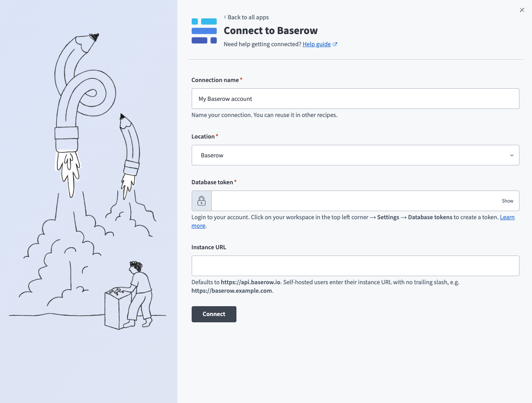The image size is (532, 403).
Task: Click into the Database token field
Action: tap(355, 201)
